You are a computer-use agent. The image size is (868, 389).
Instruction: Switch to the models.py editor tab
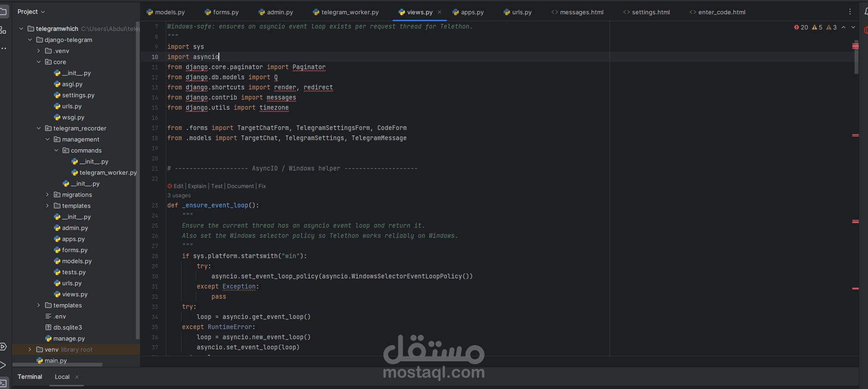tap(165, 12)
